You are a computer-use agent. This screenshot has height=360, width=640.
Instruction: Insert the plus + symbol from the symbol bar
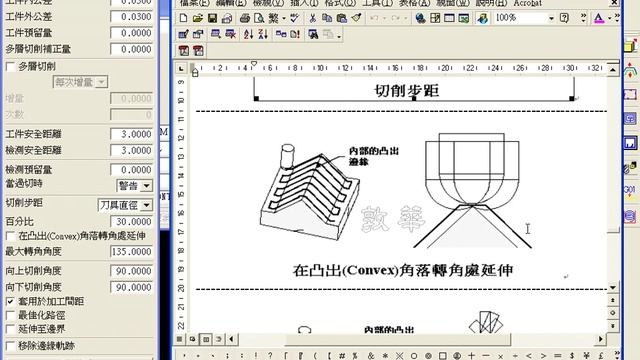471,356
